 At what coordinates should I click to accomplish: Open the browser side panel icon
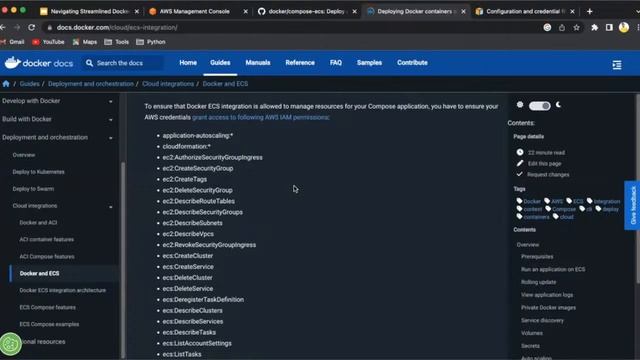pos(609,27)
